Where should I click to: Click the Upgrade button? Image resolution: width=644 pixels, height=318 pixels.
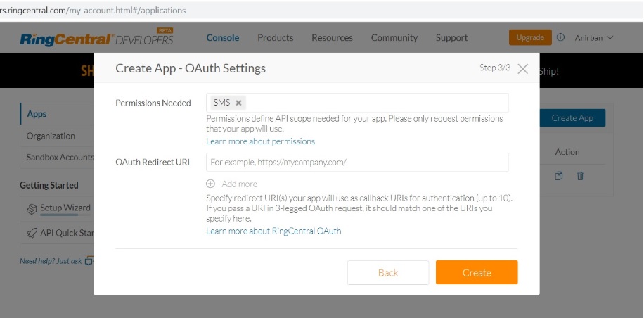coord(530,37)
